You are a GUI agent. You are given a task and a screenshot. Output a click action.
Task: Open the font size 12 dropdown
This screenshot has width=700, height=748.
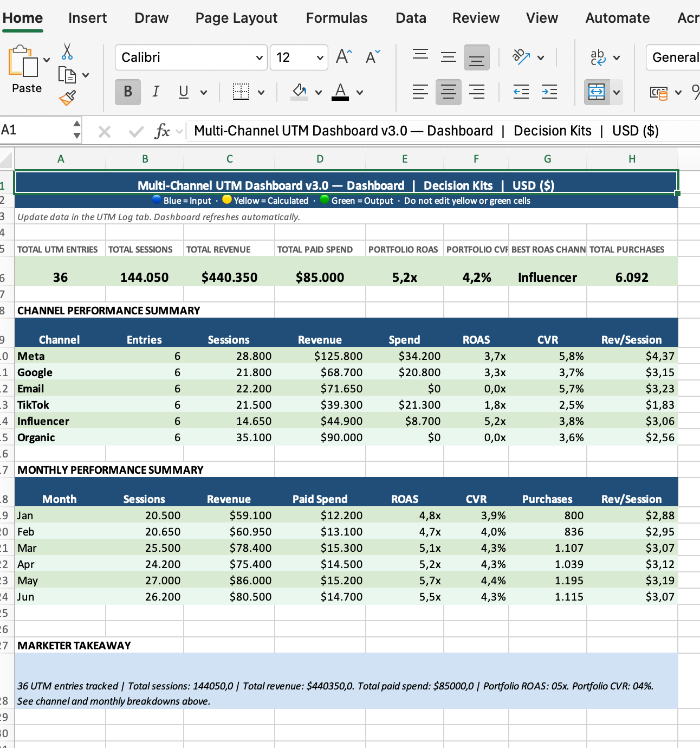[x=320, y=57]
